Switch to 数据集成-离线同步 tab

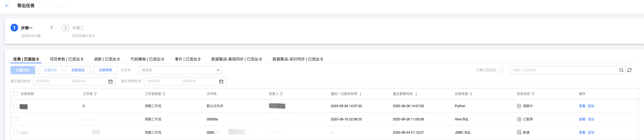tap(236, 59)
